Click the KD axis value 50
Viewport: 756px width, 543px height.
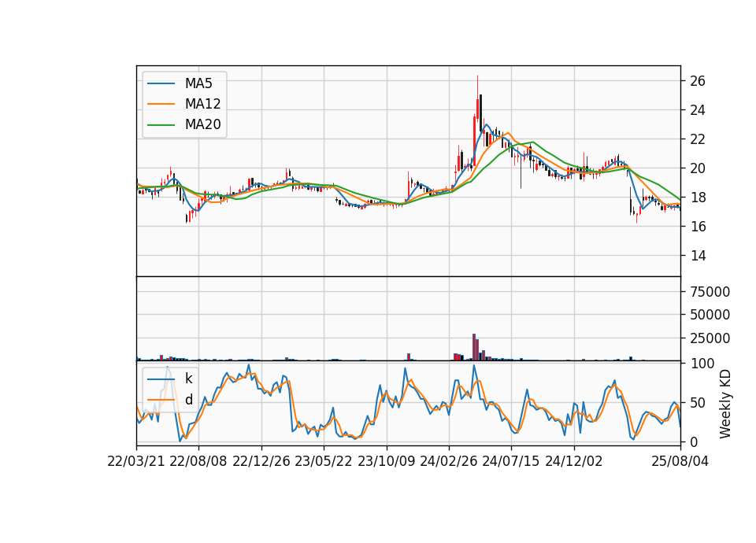pos(698,403)
